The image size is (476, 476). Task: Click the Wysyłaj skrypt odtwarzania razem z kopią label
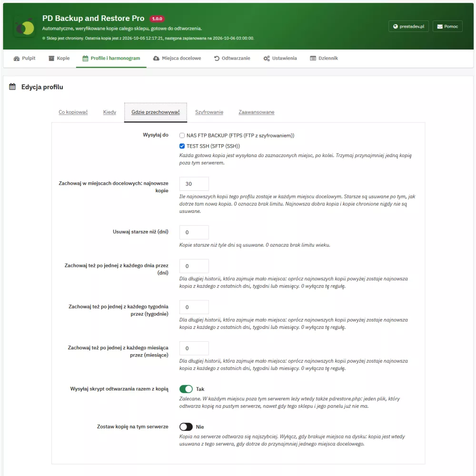(x=119, y=389)
